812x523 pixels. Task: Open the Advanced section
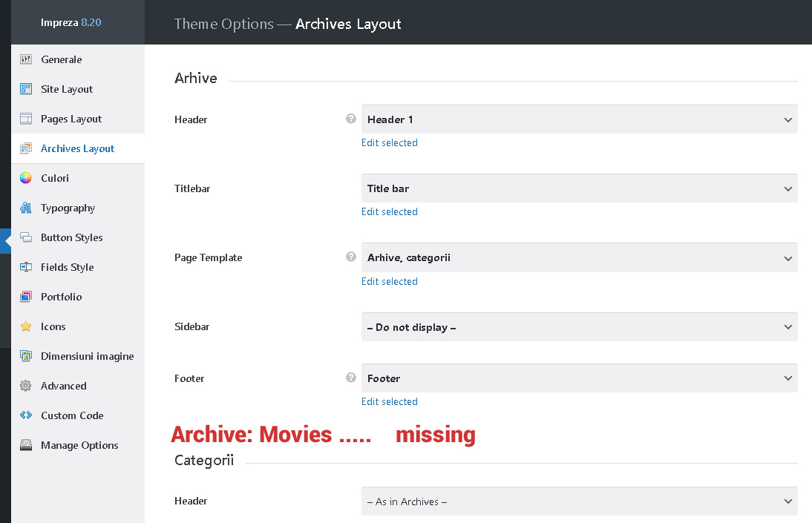click(78, 386)
